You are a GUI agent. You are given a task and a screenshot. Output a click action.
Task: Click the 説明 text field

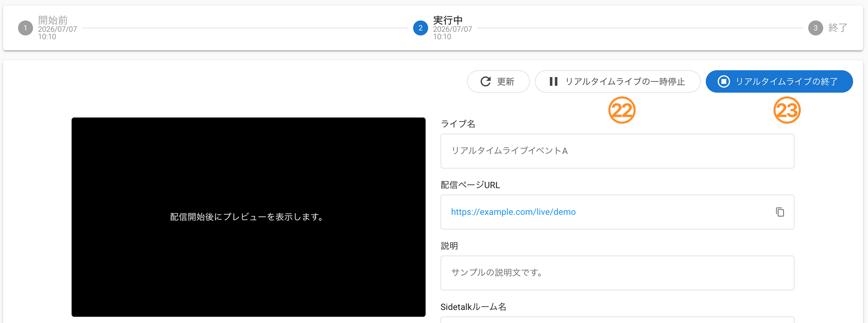pyautogui.click(x=617, y=273)
